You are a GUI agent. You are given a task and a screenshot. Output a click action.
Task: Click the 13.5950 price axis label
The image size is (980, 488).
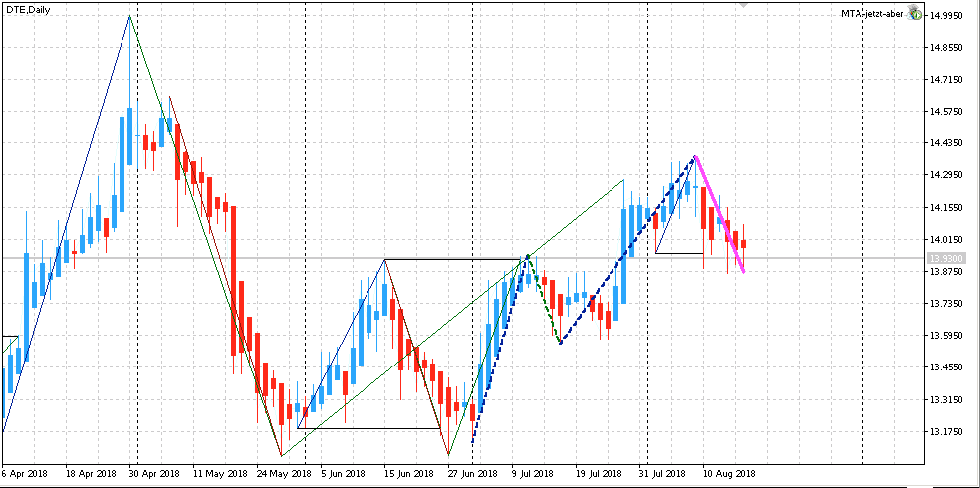point(946,335)
